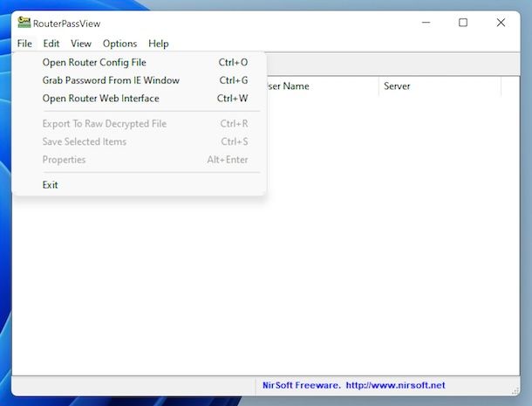
Task: Click Save Selected Items entry
Action: [140, 141]
